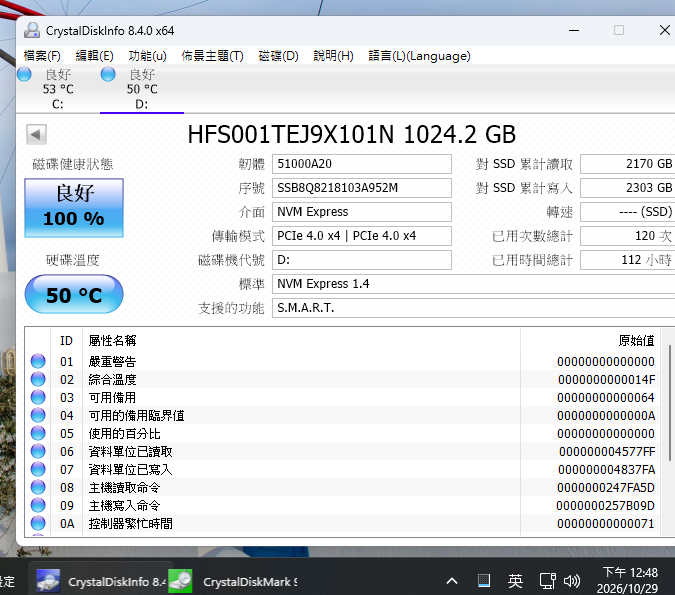Viewport: 675px width, 595px height.
Task: Click status orb for 08 主機讀取命令
Action: pyautogui.click(x=38, y=487)
